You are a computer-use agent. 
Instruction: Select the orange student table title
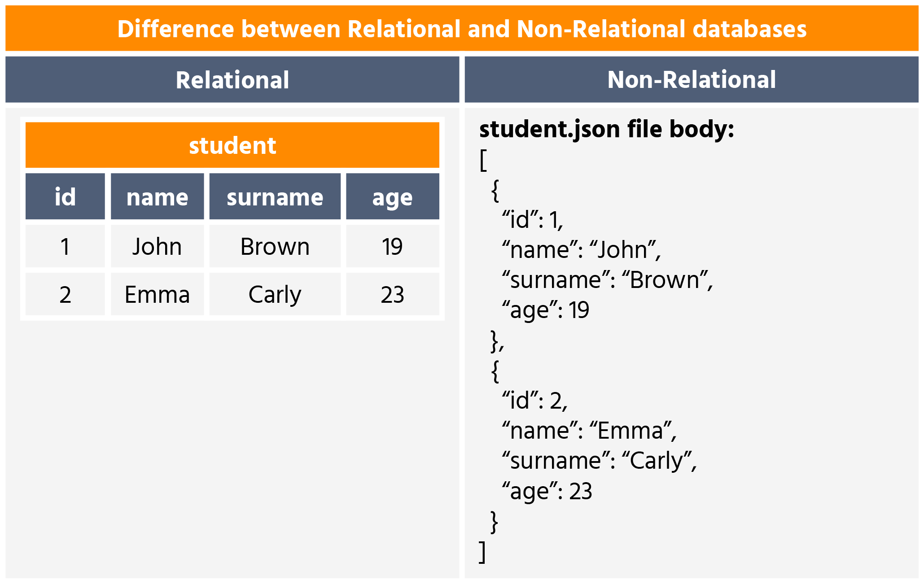[232, 145]
